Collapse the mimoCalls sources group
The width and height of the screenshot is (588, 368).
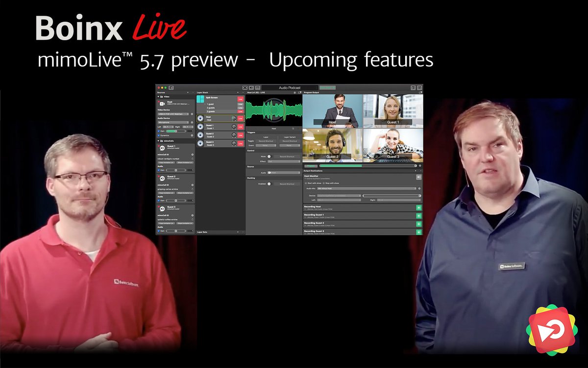[x=158, y=141]
